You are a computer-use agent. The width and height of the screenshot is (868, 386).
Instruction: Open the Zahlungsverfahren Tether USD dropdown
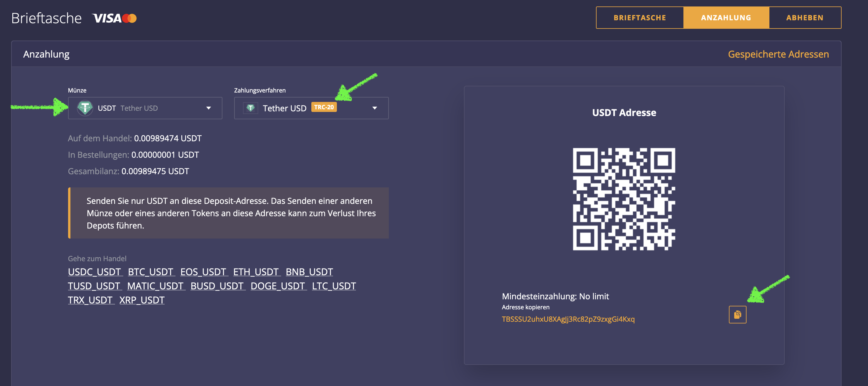tap(311, 108)
